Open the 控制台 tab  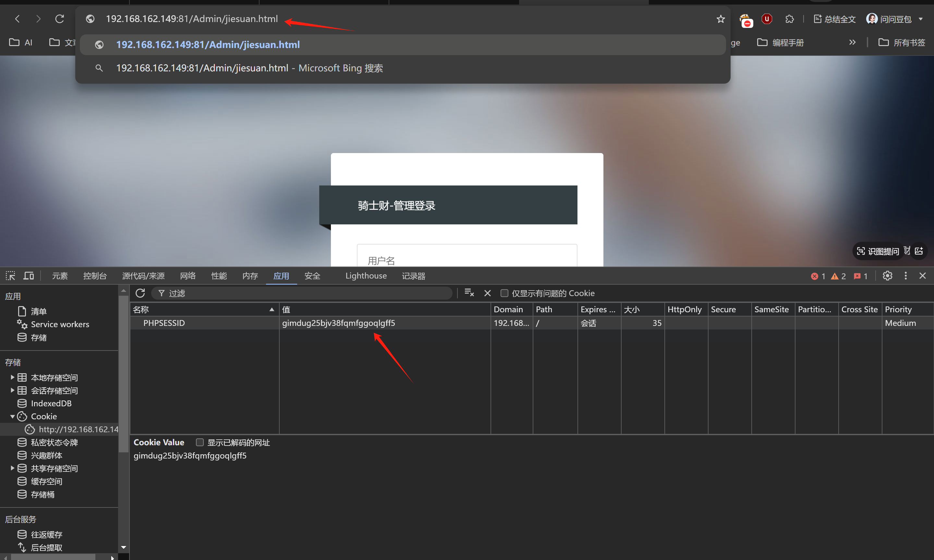(x=95, y=276)
